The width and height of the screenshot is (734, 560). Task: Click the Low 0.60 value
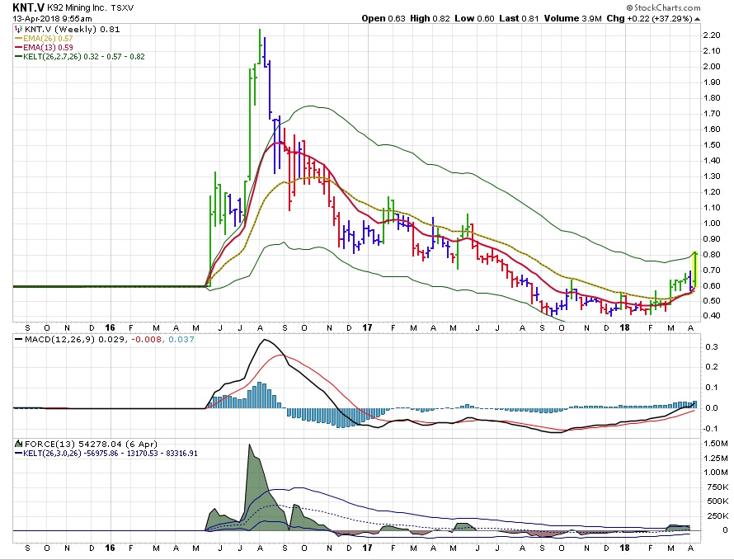click(x=474, y=18)
